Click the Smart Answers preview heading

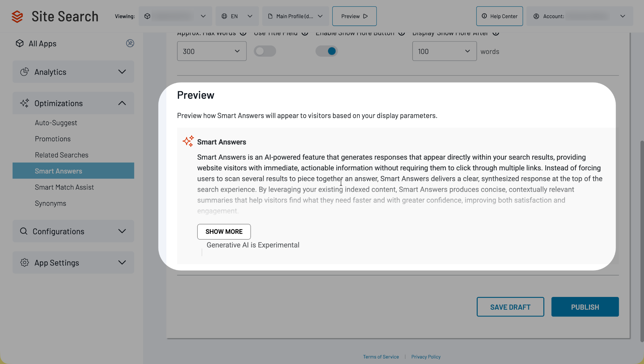pos(222,142)
